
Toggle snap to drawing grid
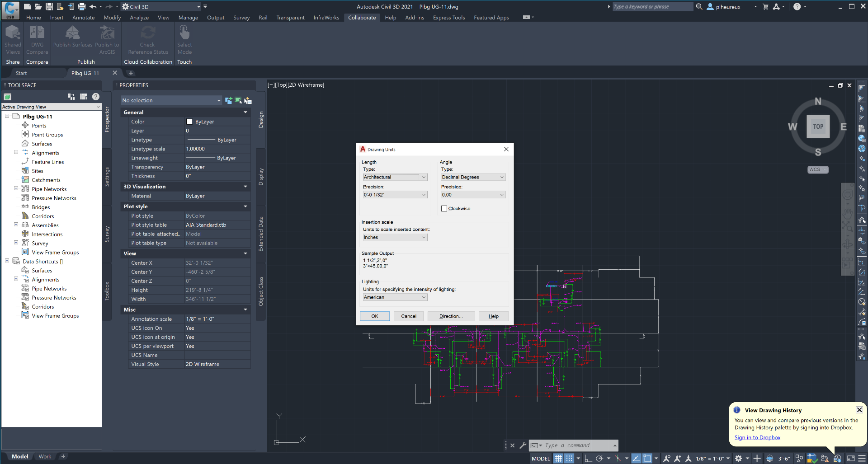click(570, 458)
